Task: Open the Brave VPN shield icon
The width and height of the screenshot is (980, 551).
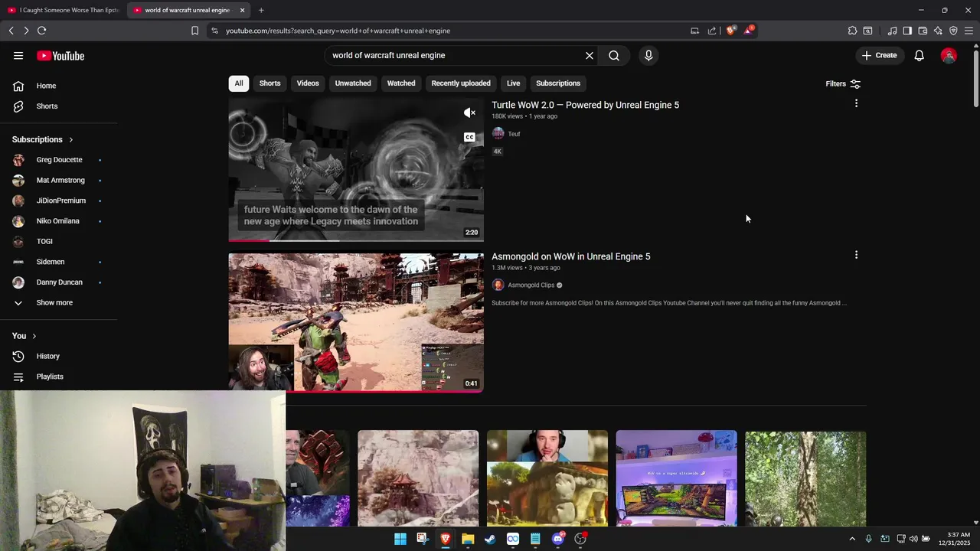Action: 953,31
